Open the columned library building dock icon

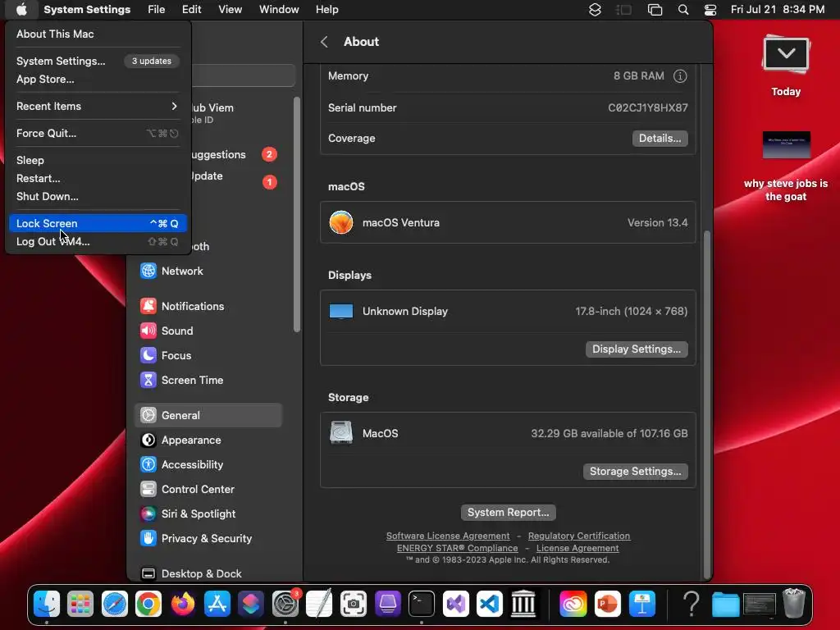pyautogui.click(x=523, y=604)
